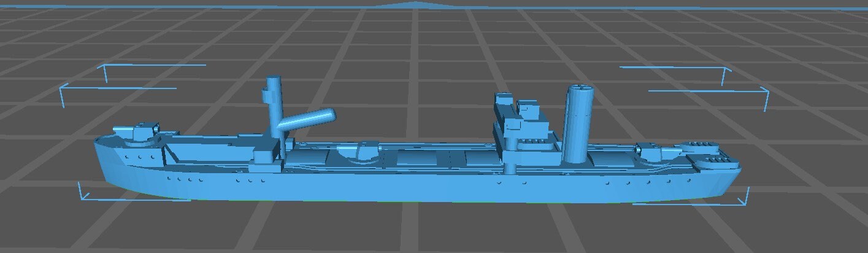Select the small deckhouse at the mast base
Image resolution: width=868 pixels, height=253 pixels.
click(x=266, y=151)
